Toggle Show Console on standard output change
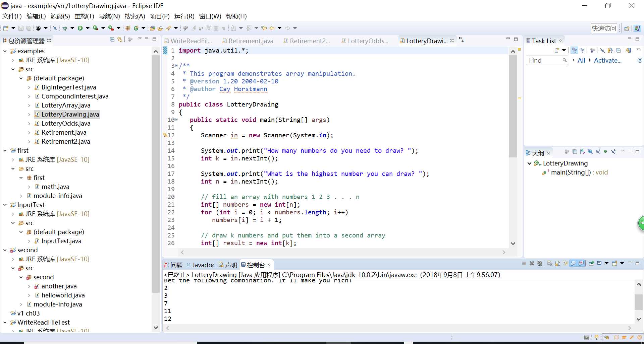 (x=573, y=263)
